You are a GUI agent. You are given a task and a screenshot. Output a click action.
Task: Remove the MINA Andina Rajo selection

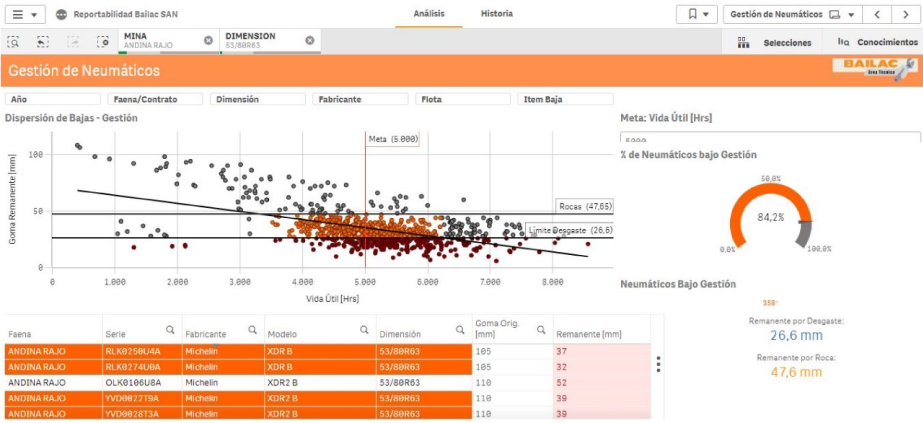208,40
